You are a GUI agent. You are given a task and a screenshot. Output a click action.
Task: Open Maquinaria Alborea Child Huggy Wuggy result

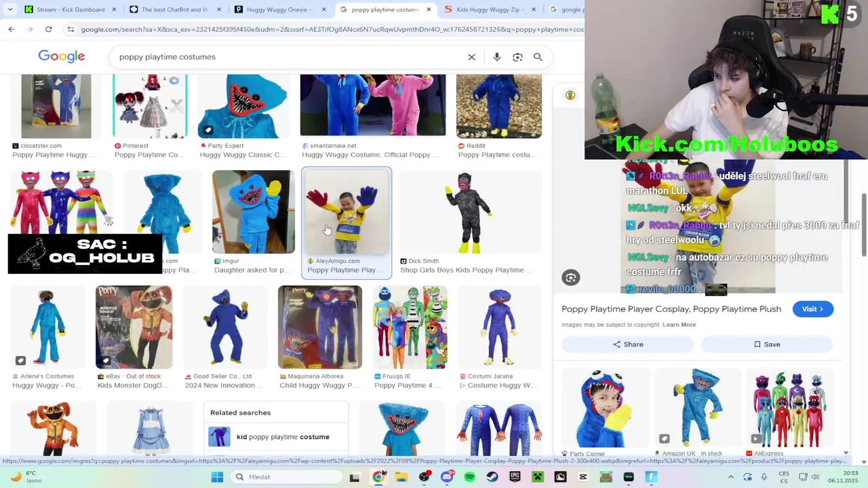tap(319, 338)
